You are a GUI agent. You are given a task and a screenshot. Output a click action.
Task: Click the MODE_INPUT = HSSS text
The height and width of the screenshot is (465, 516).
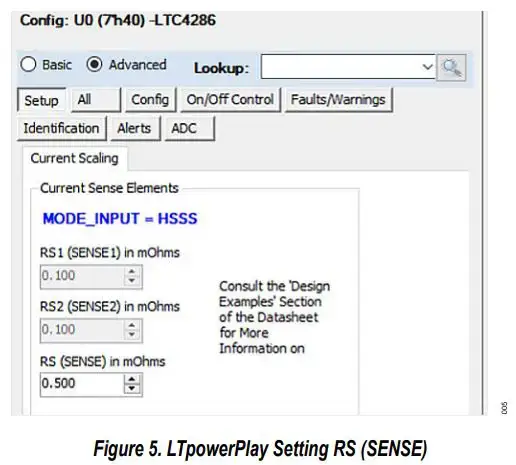point(120,219)
